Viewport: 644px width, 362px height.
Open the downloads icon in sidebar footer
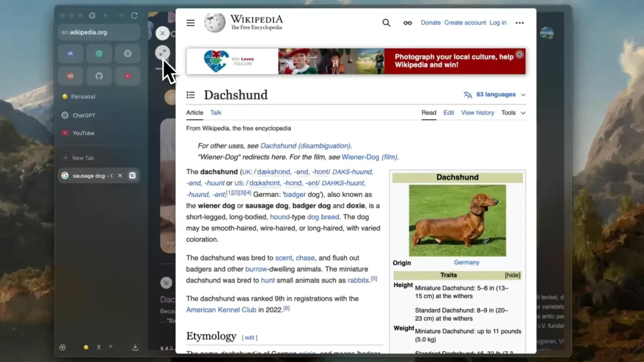135,348
